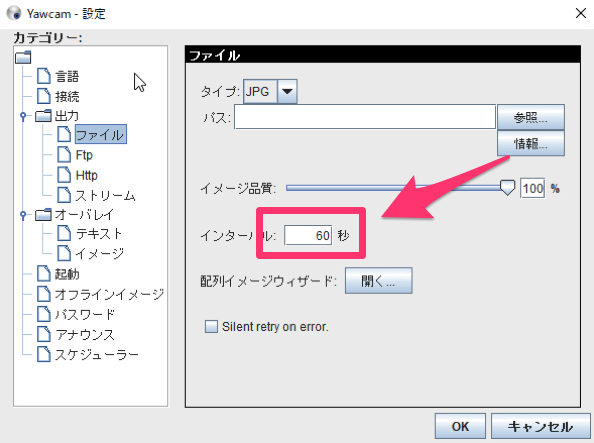Enable the Silent retry on error checkbox

(211, 326)
